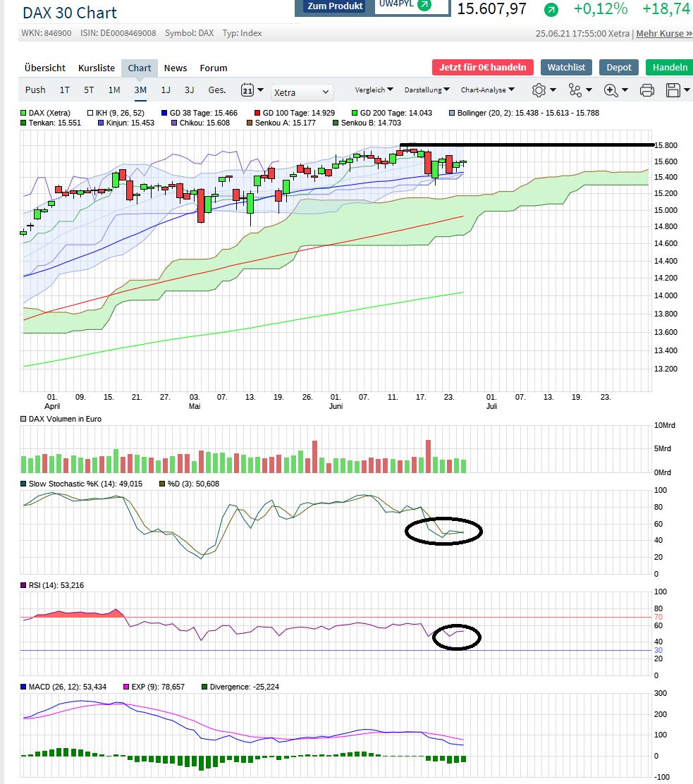
Task: Switch chart period to 1J
Action: click(x=165, y=90)
